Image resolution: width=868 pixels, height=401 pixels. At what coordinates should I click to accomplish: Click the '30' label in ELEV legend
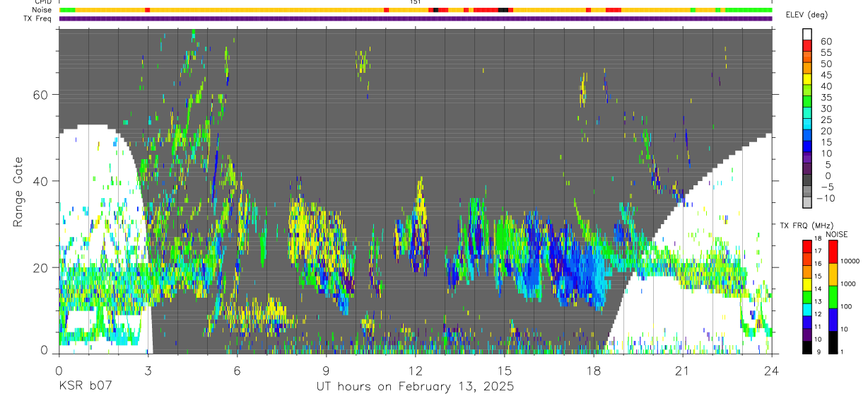coord(826,108)
